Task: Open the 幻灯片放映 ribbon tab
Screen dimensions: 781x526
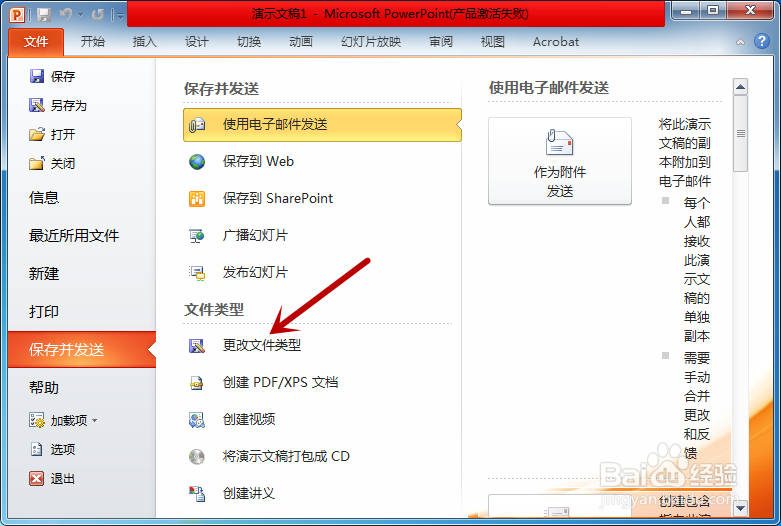Action: 371,42
